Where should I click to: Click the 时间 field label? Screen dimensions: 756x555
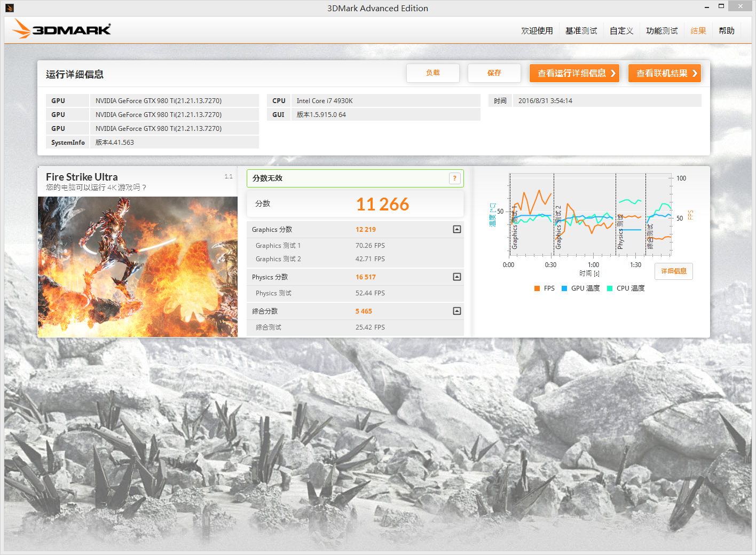pos(500,101)
